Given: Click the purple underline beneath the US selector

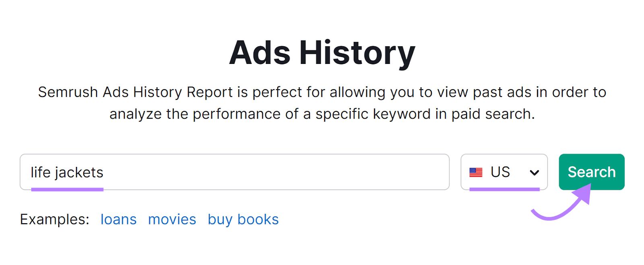Looking at the screenshot, I should pos(504,189).
